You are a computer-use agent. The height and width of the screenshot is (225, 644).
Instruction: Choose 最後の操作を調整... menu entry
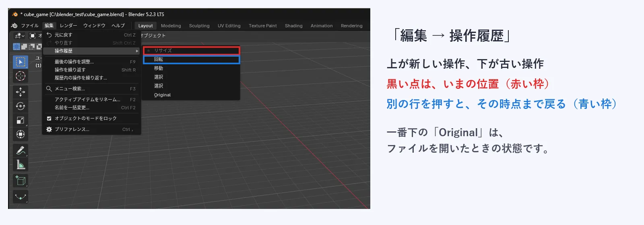pos(91,62)
